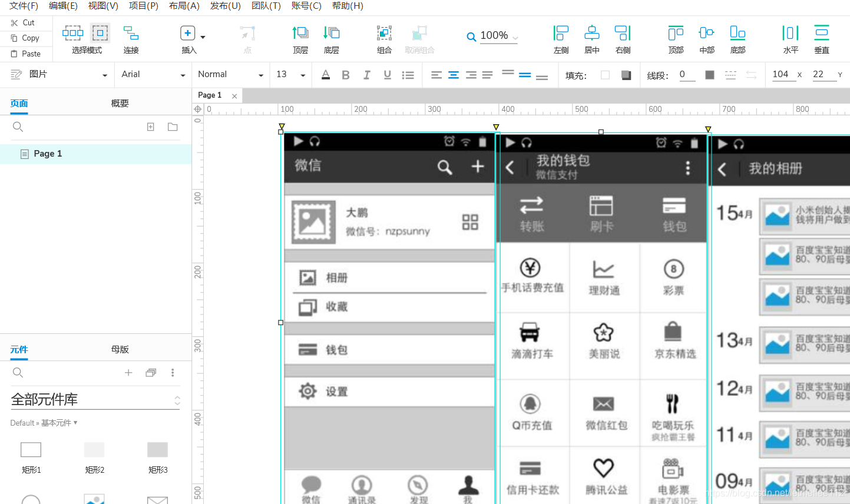Set text align left
Image resolution: width=850 pixels, height=504 pixels.
(436, 75)
